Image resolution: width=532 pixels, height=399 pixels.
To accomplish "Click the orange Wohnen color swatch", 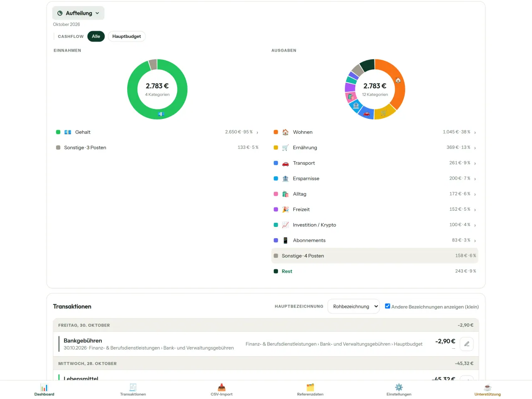I will tap(276, 132).
